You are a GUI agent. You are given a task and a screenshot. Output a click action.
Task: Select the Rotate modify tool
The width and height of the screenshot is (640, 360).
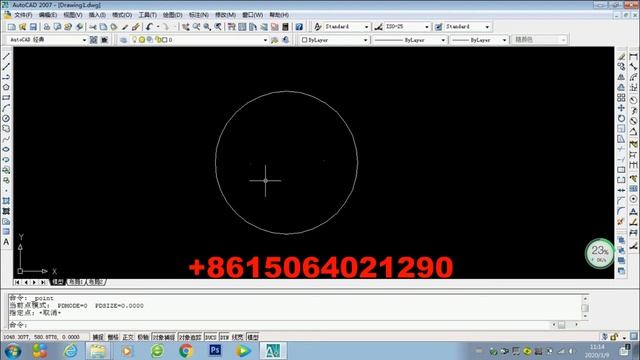[x=621, y=118]
